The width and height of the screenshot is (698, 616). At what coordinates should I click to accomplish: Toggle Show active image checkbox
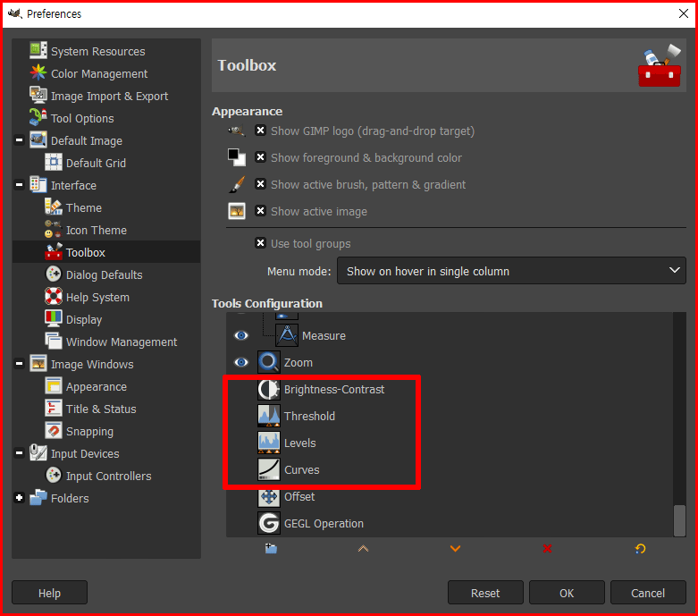coord(260,210)
